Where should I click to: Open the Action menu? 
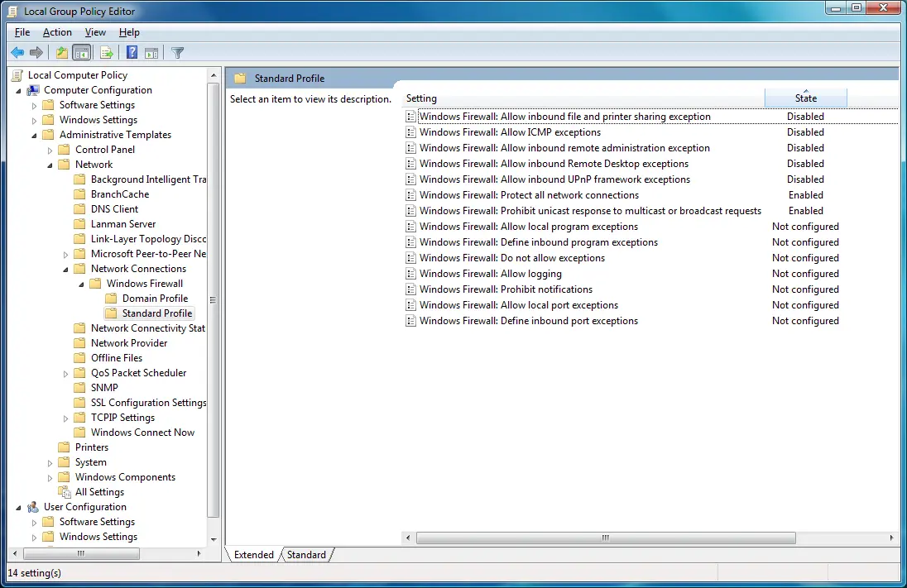[x=57, y=32]
